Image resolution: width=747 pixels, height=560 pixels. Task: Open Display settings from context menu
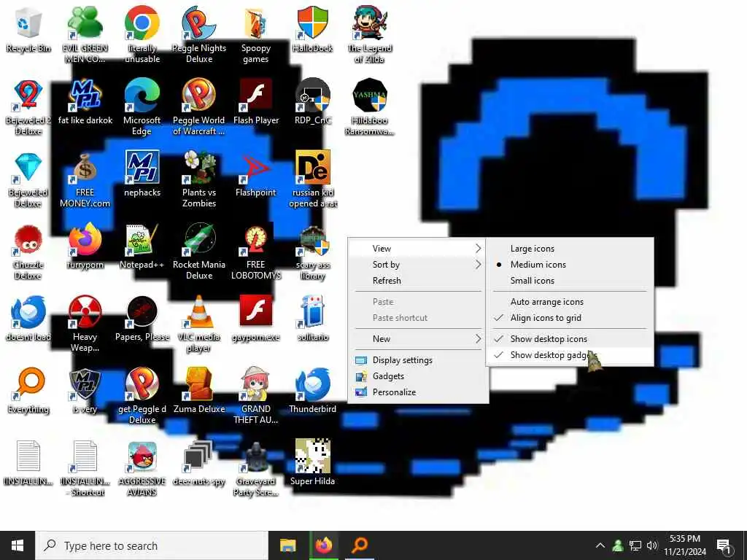(x=418, y=360)
